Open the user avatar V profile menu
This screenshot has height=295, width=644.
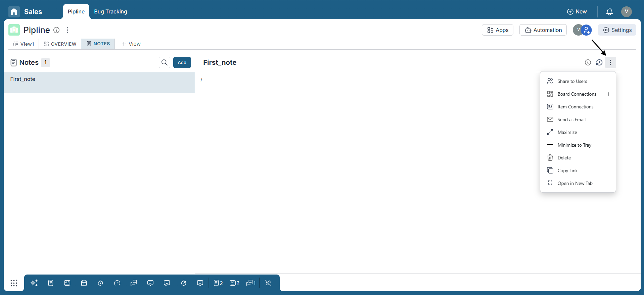tap(626, 12)
